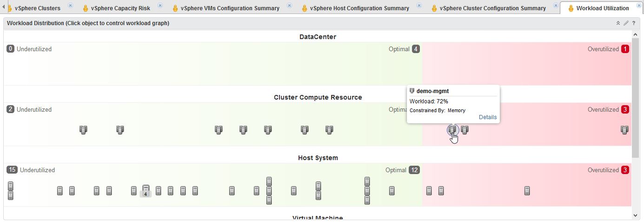Click the Host System Optimal count badge 12
644x222 pixels.
(x=414, y=170)
